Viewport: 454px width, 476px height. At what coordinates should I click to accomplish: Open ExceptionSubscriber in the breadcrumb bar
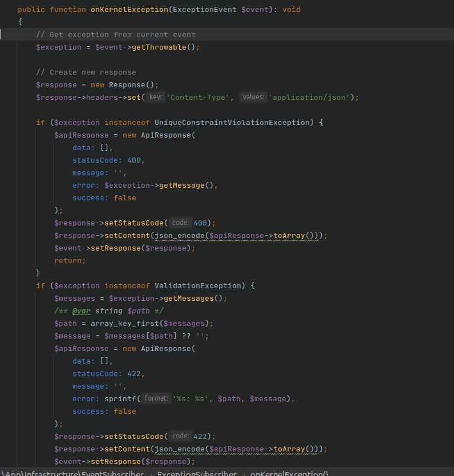pos(197,473)
